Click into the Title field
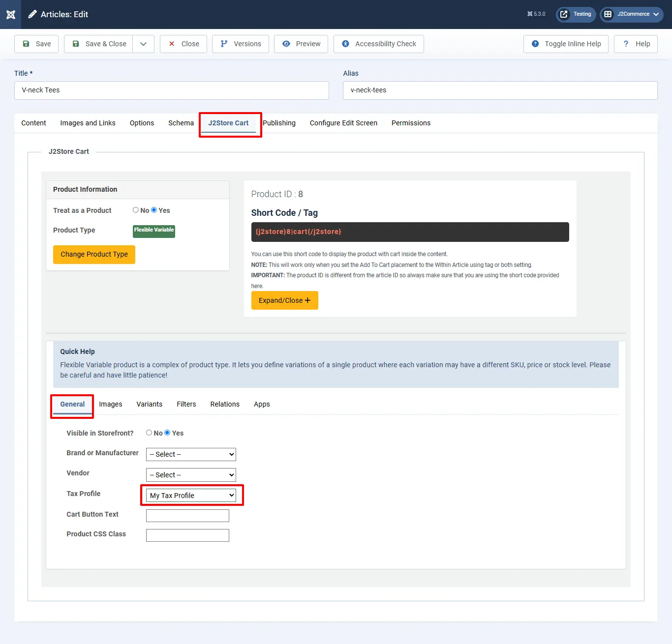This screenshot has width=672, height=644. coord(172,90)
